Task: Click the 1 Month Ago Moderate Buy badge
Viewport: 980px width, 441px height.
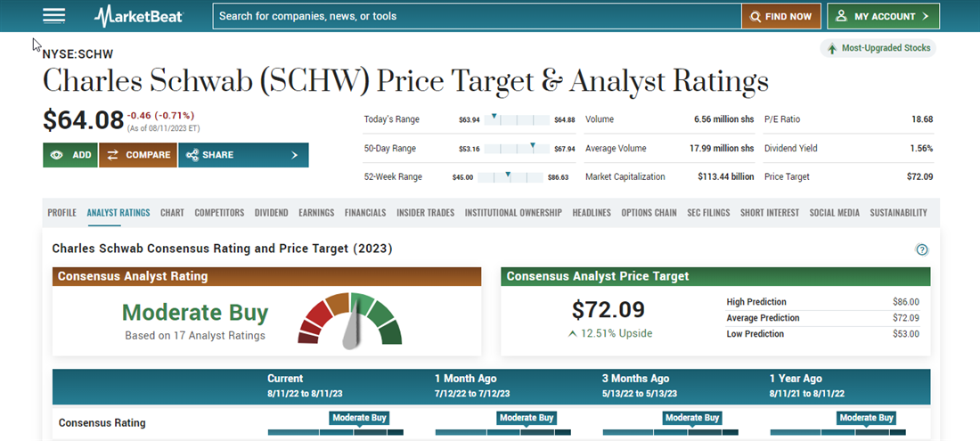Action: (x=527, y=418)
